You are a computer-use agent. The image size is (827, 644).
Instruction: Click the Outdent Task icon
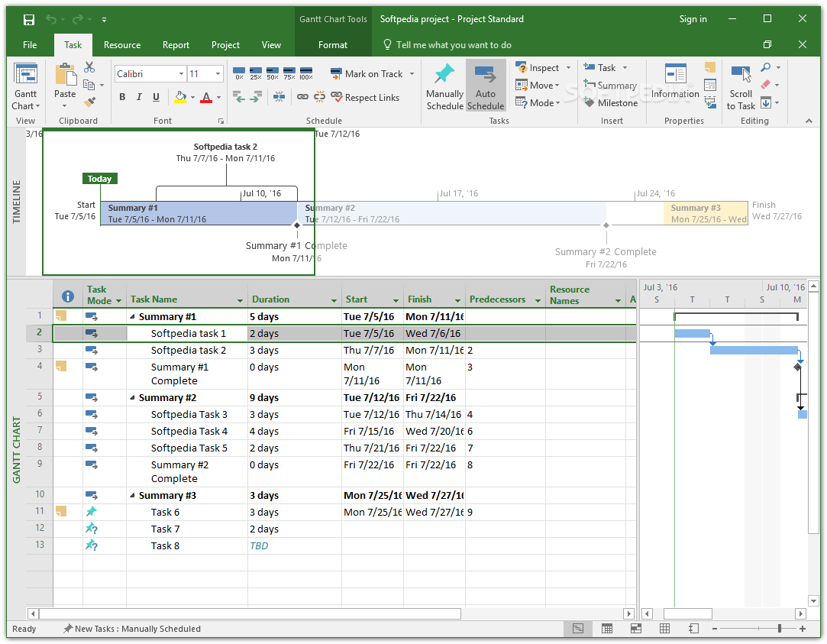[239, 97]
